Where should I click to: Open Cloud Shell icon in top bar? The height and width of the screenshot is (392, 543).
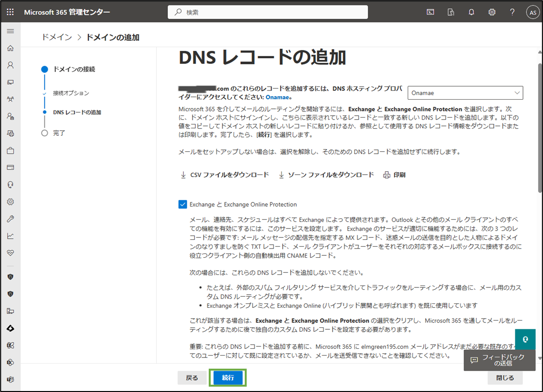(431, 12)
